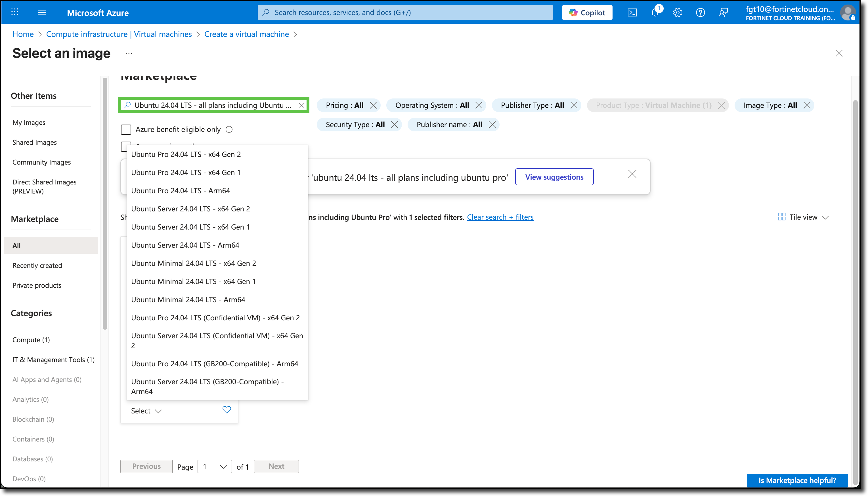Open the Microsoft services waffle grid
The width and height of the screenshot is (868, 496).
coord(15,12)
